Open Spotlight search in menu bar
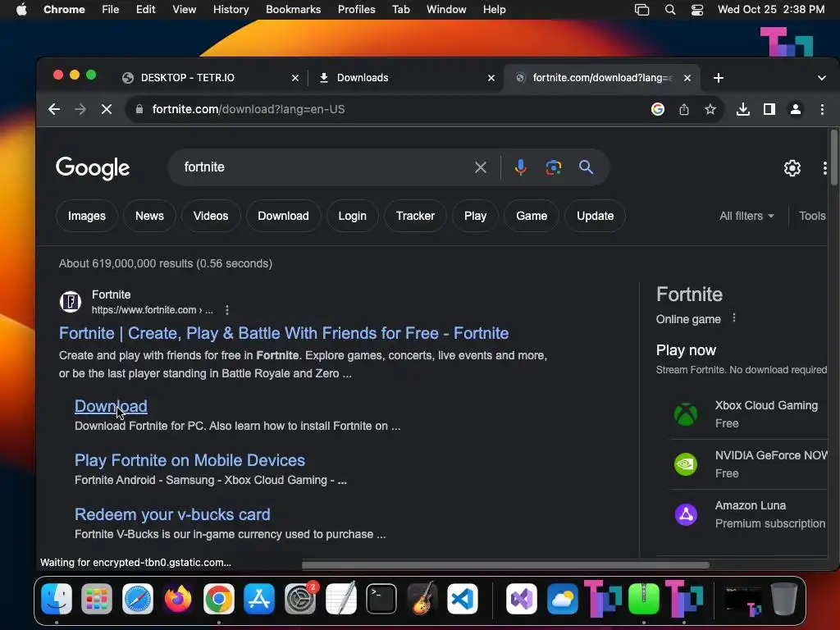The height and width of the screenshot is (630, 840). pos(669,10)
